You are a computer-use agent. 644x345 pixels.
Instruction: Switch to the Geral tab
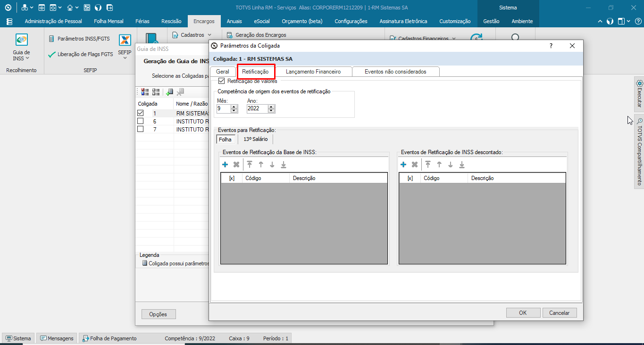[223, 72]
